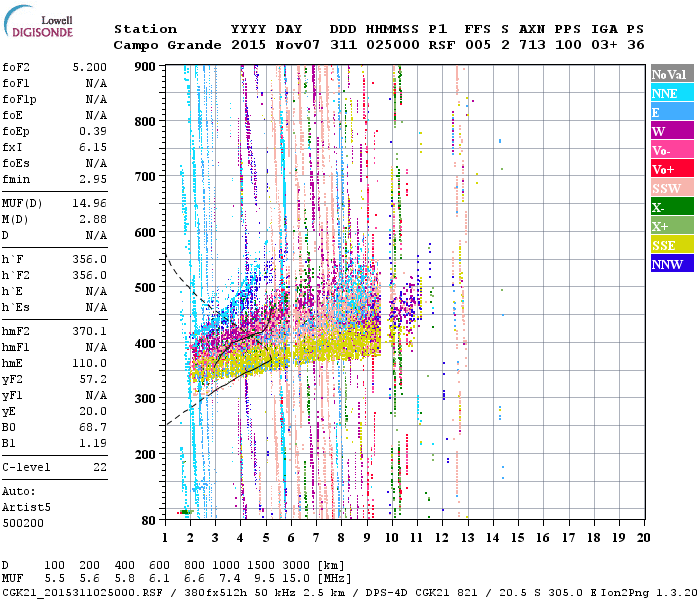The height and width of the screenshot is (600, 700).
Task: Click the h`F value 356.0
Action: coord(90,260)
